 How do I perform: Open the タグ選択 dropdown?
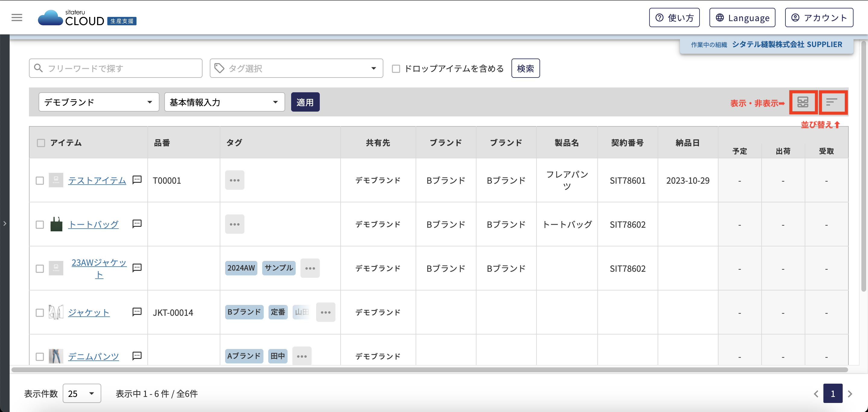[296, 68]
